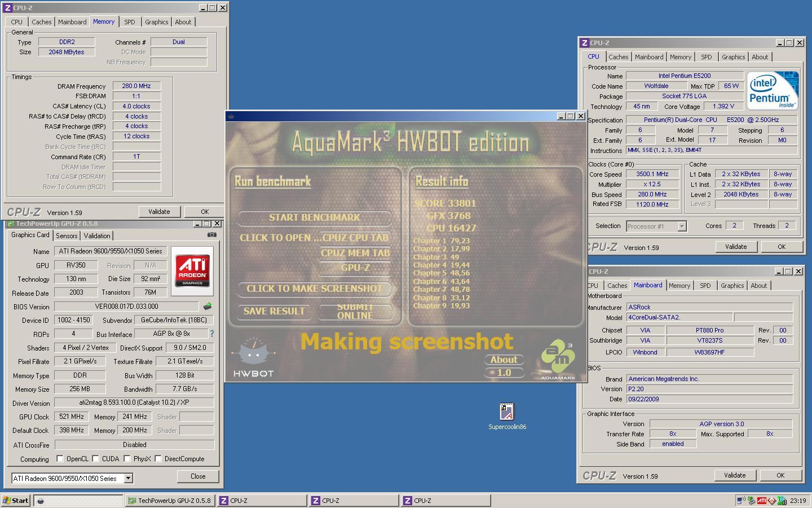Click Close button in GPU-Z
The width and height of the screenshot is (812, 508).
coord(198,476)
